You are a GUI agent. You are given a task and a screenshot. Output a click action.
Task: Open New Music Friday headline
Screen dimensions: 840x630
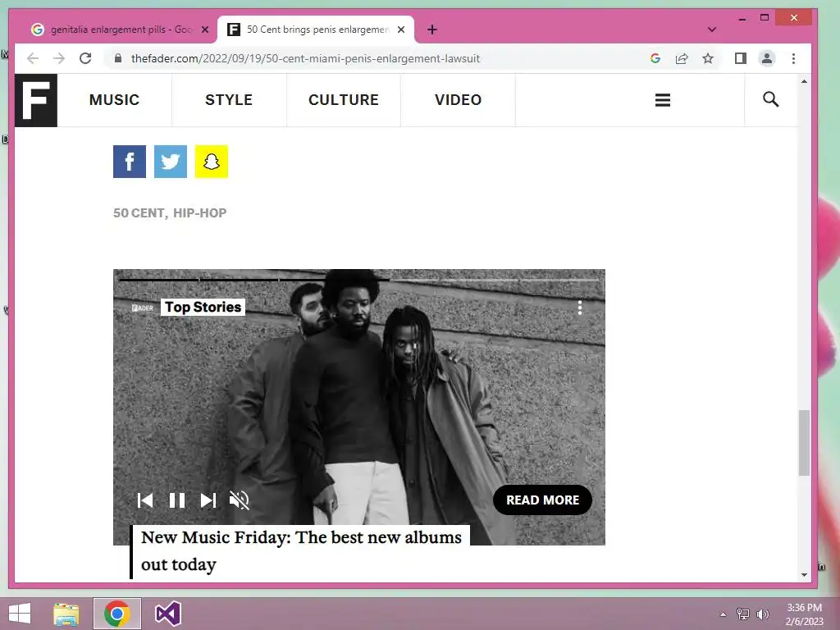click(301, 550)
